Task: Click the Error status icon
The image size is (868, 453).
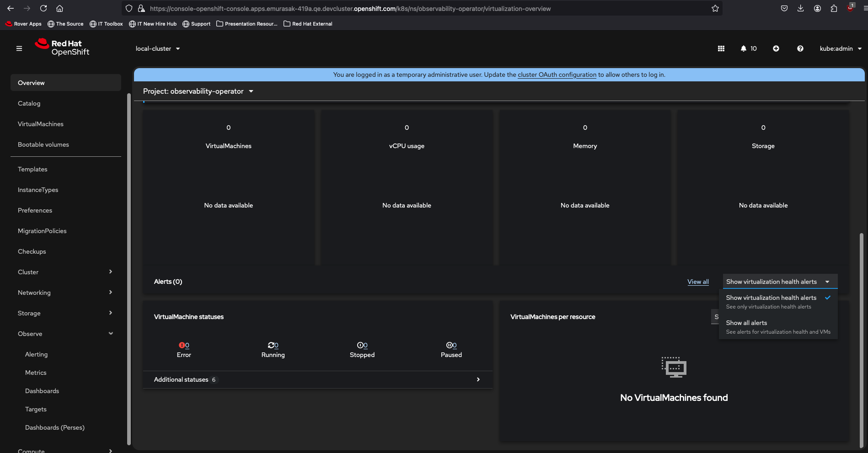Action: click(x=182, y=345)
